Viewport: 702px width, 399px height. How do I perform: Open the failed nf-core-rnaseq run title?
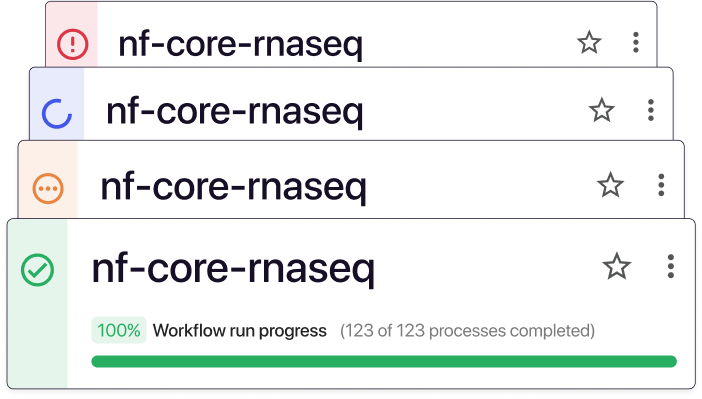(240, 45)
